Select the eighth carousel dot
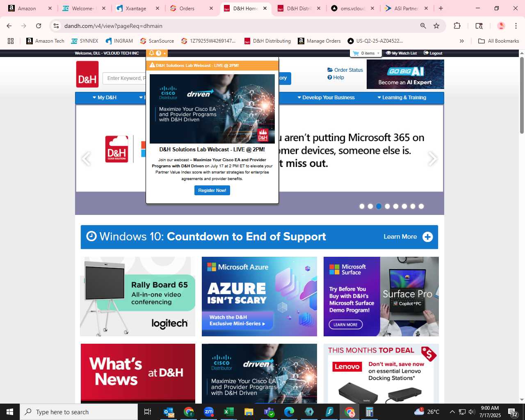Image resolution: width=525 pixels, height=420 pixels. 421,206
